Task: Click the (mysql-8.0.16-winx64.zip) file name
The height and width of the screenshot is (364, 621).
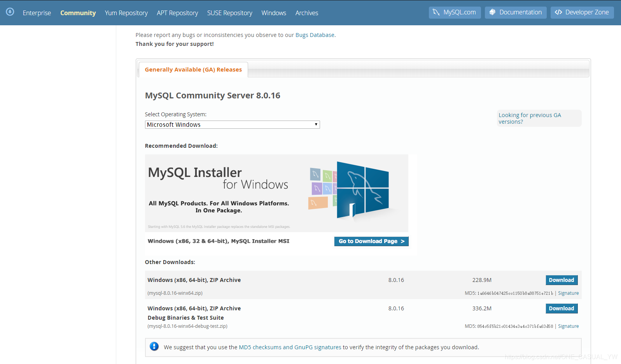Action: pos(175,293)
